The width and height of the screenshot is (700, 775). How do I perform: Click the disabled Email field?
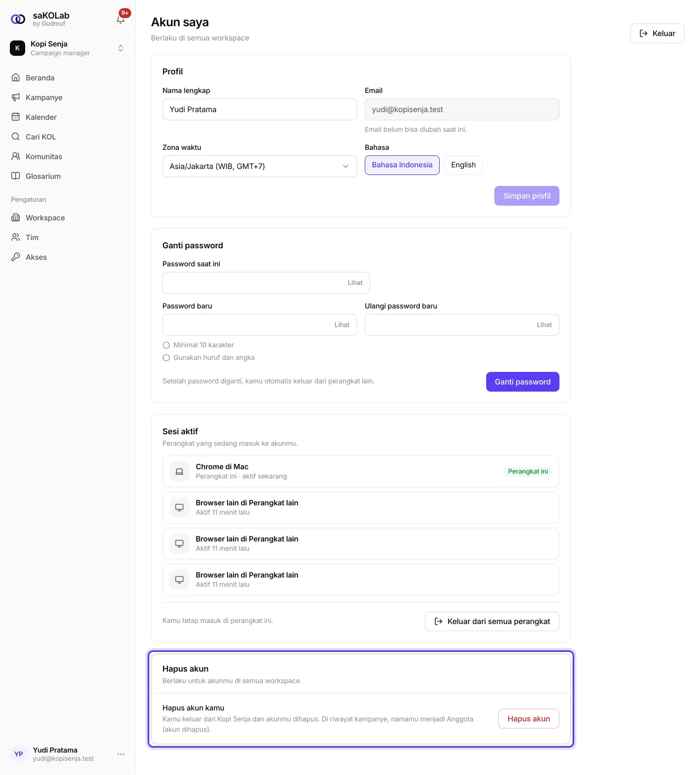click(462, 109)
